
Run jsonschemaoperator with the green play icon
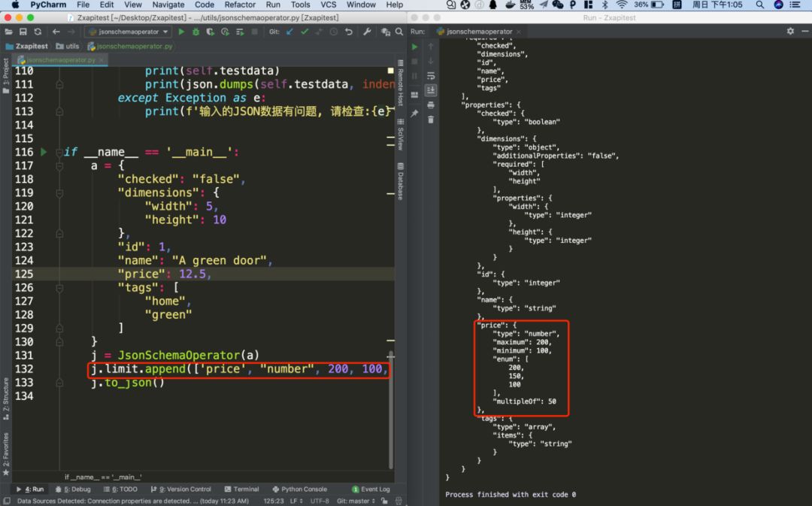click(x=181, y=32)
